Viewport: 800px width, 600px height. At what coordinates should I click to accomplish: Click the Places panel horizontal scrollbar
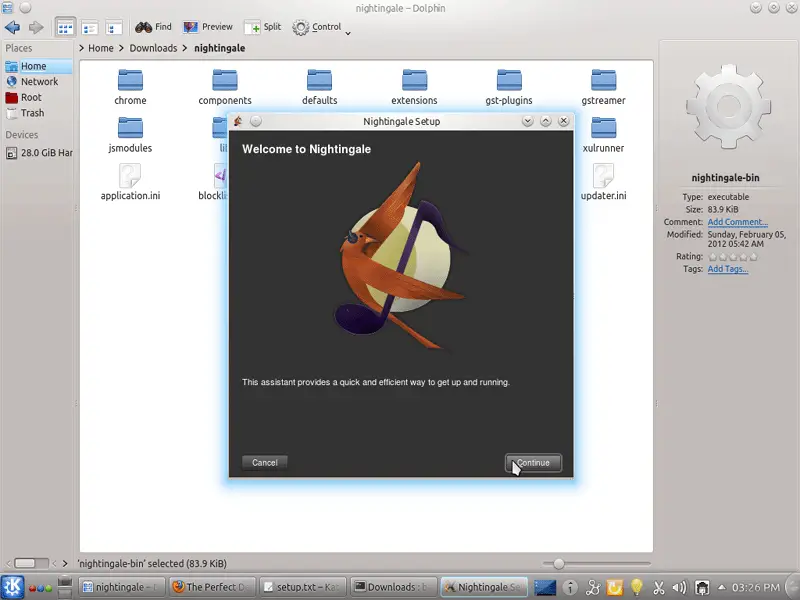[32, 563]
